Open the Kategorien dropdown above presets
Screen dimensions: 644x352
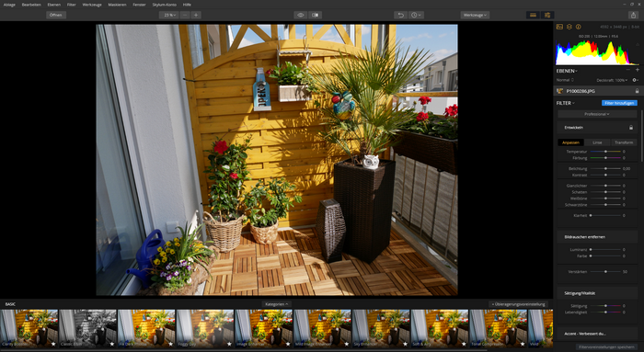point(276,304)
